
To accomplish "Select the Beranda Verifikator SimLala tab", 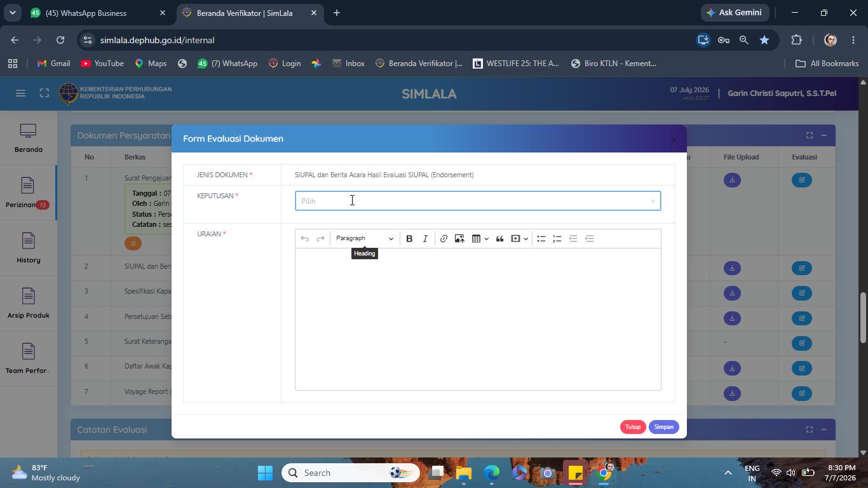I will tap(248, 13).
